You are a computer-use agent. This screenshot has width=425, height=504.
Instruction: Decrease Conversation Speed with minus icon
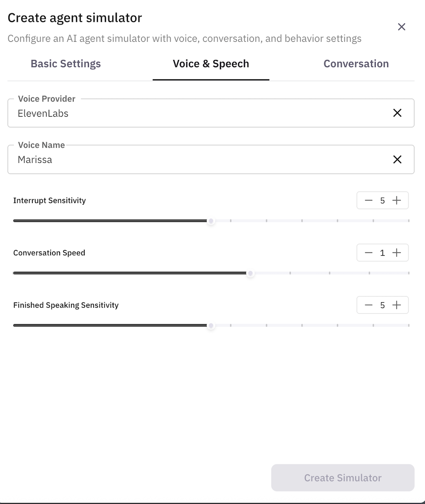point(369,253)
